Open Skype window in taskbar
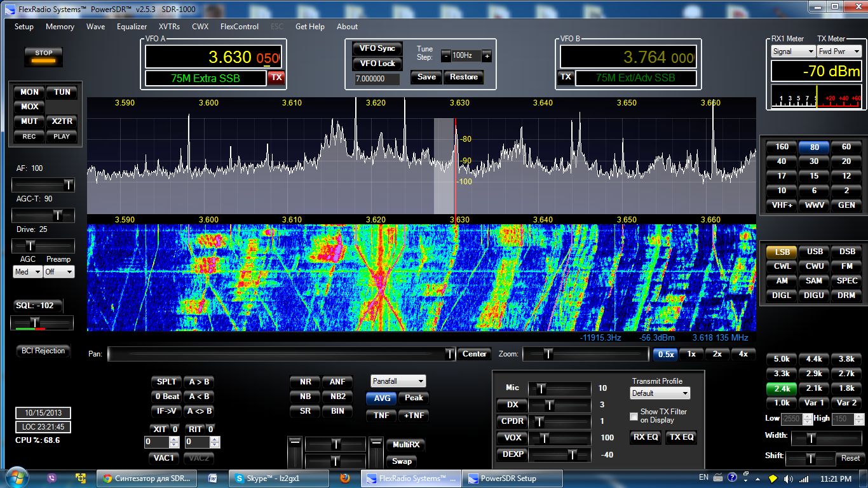Viewport: 868px width, 488px height. point(279,478)
